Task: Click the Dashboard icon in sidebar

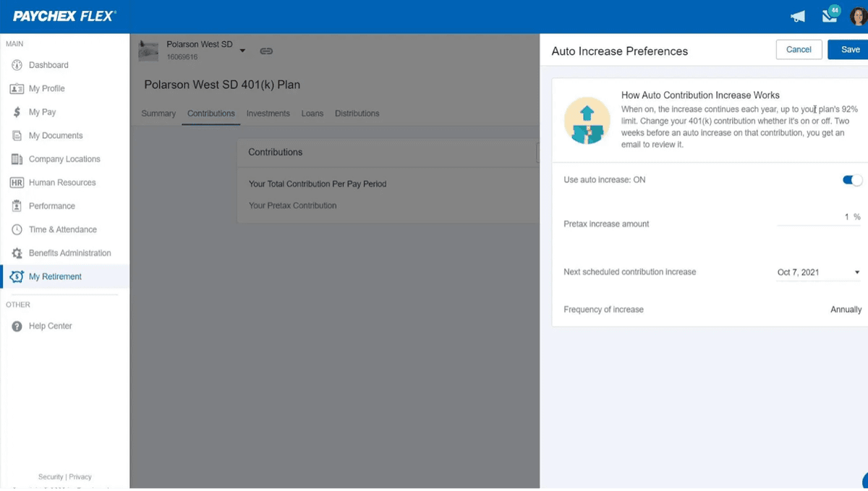Action: (17, 65)
